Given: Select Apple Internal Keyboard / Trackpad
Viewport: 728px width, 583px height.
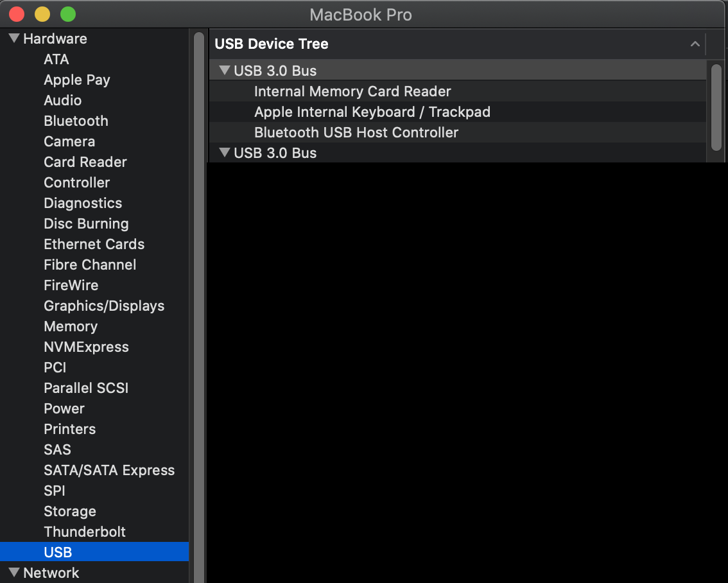Looking at the screenshot, I should tap(458, 112).
